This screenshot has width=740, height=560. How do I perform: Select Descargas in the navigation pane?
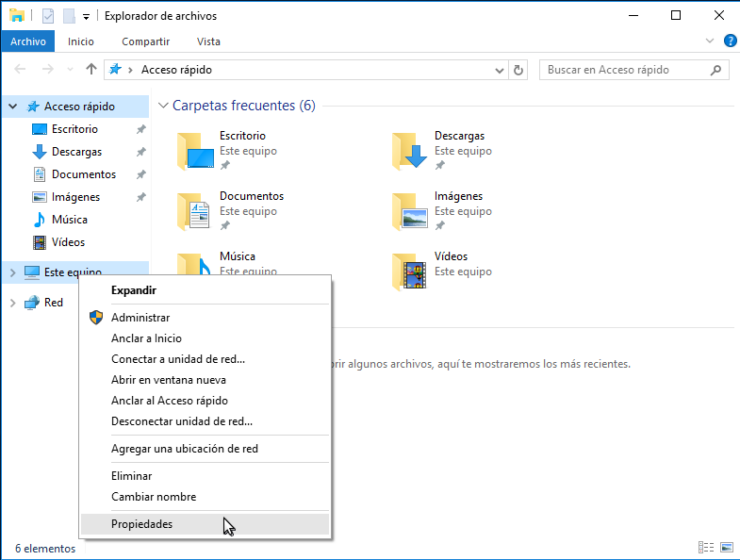[76, 152]
